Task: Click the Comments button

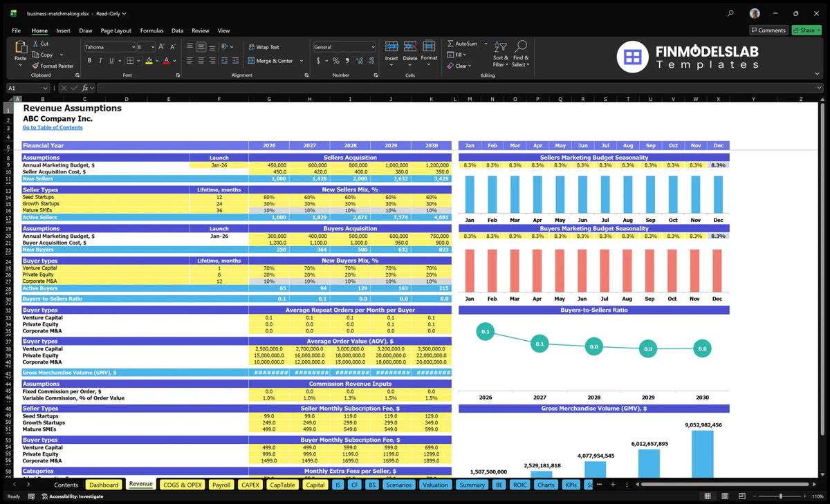Action: (x=768, y=30)
